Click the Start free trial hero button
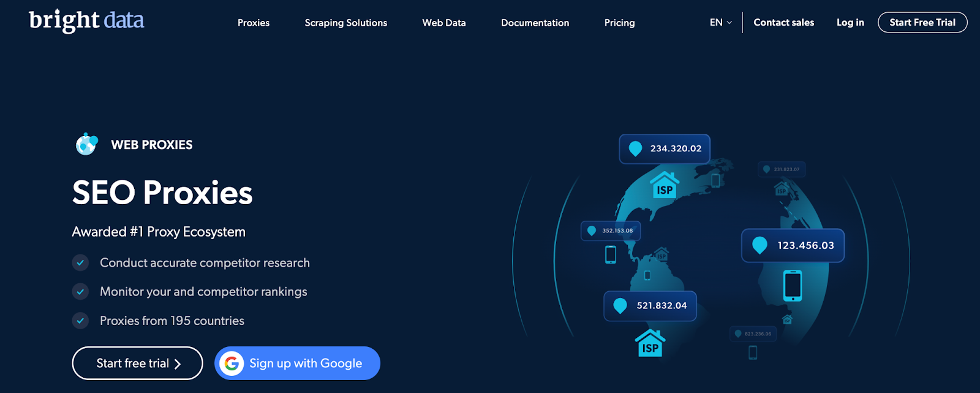The width and height of the screenshot is (980, 393). (x=138, y=364)
